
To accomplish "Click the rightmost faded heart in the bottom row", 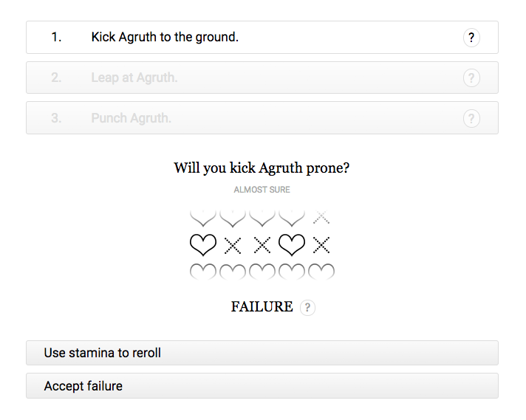I will pos(321,272).
